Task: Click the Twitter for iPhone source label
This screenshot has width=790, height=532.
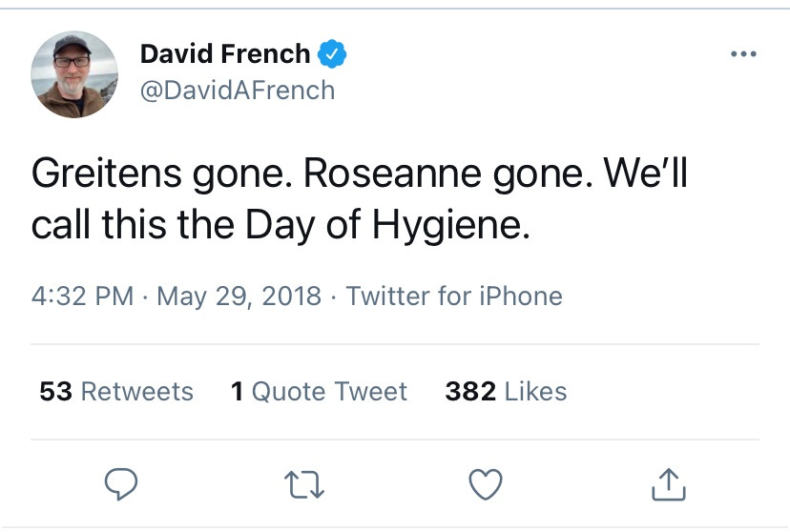Action: tap(454, 296)
